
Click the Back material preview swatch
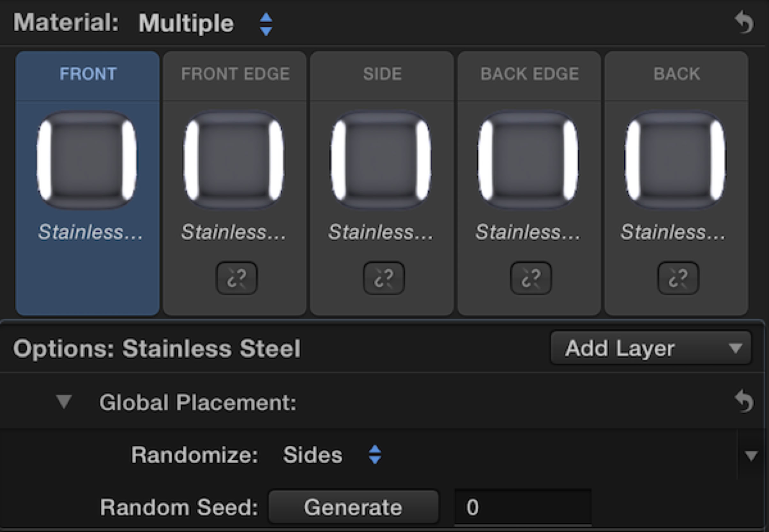pos(675,160)
